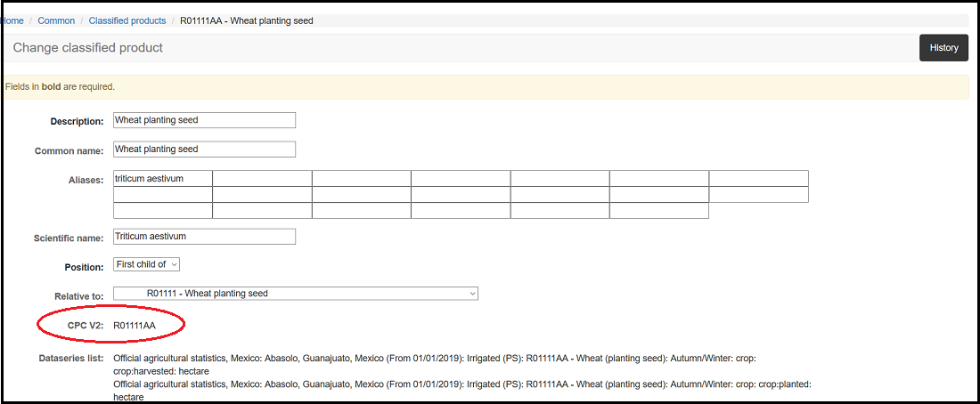Focus the first alias field in third row
The width and height of the screenshot is (980, 404).
pyautogui.click(x=162, y=211)
